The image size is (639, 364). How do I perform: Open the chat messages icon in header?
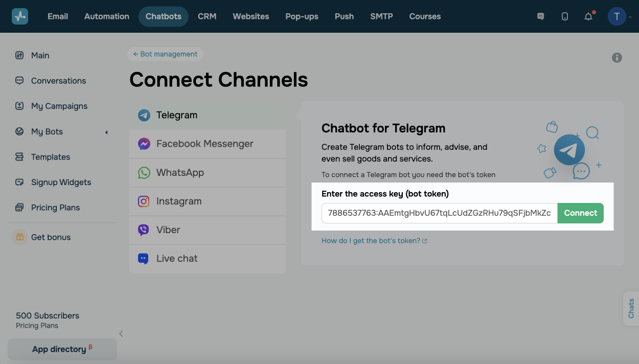point(540,16)
